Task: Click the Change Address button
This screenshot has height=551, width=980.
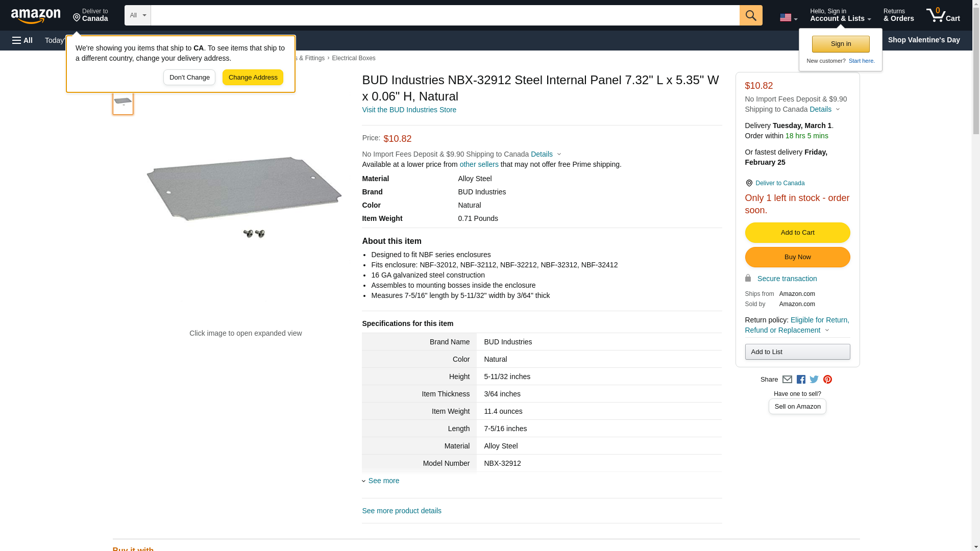Action: coord(253,78)
